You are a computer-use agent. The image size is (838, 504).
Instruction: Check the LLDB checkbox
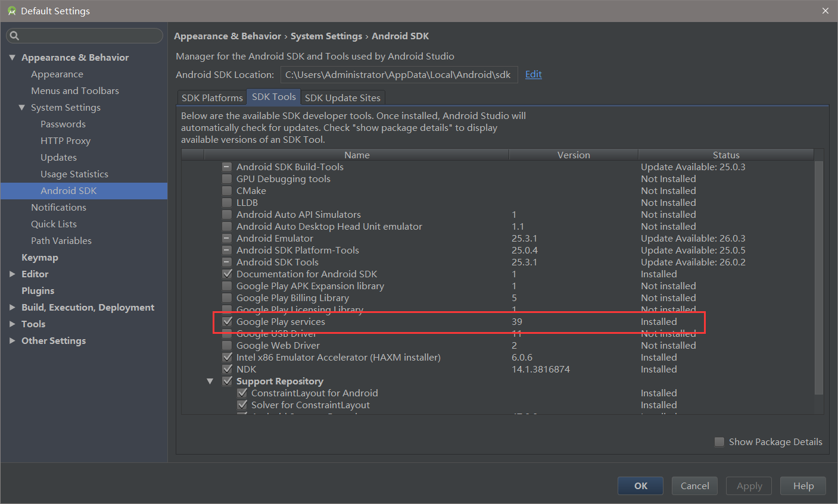pyautogui.click(x=227, y=203)
